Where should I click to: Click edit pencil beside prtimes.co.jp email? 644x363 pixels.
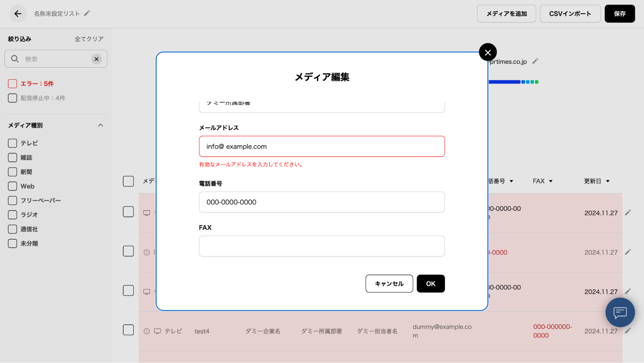(x=535, y=61)
